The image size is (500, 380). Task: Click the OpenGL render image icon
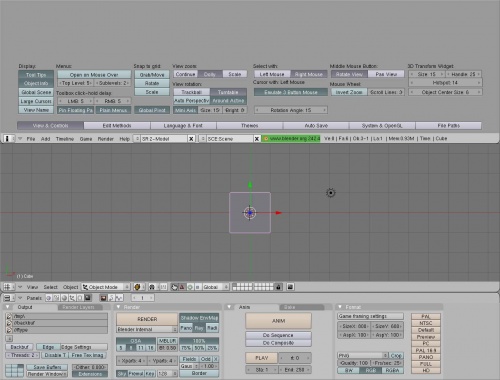(x=290, y=287)
